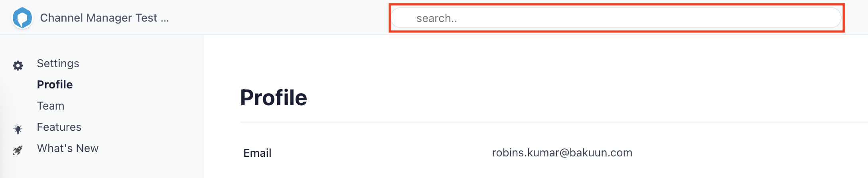Screen dimensions: 868x178
Task: Open the What's New section
Action: click(67, 148)
